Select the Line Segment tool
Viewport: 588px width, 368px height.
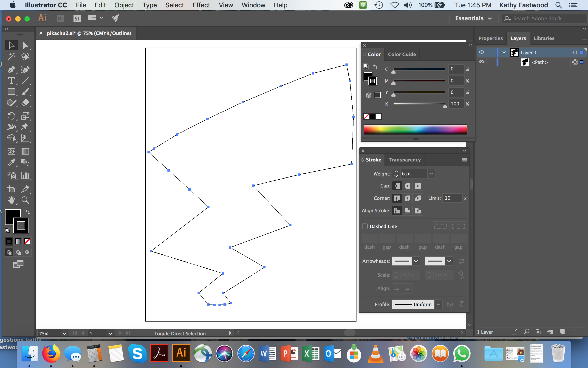(x=25, y=80)
